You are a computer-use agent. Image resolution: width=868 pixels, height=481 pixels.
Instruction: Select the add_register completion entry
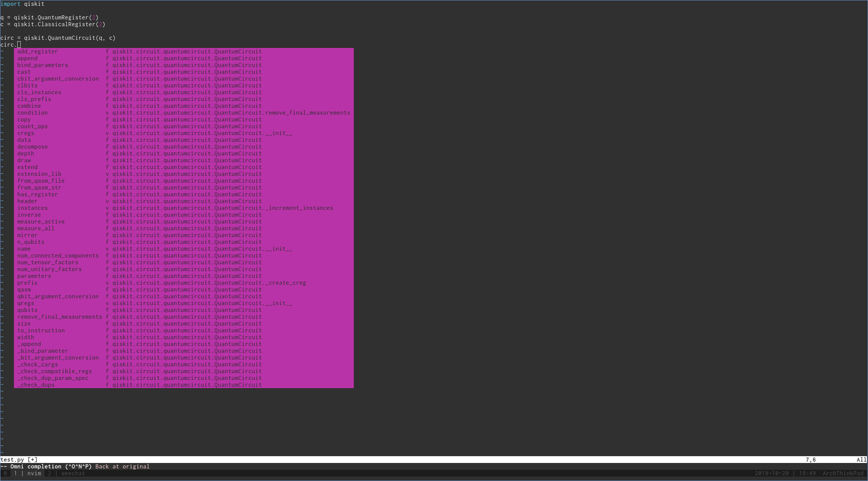point(37,51)
